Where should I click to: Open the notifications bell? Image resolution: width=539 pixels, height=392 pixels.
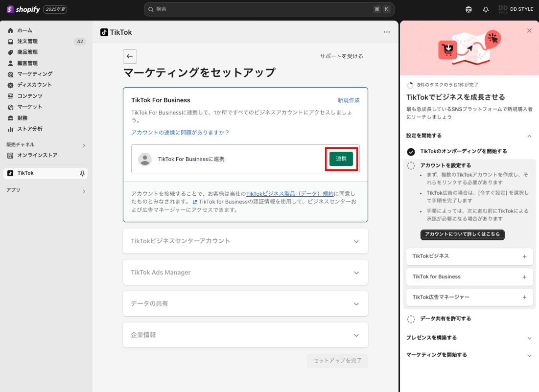point(486,10)
